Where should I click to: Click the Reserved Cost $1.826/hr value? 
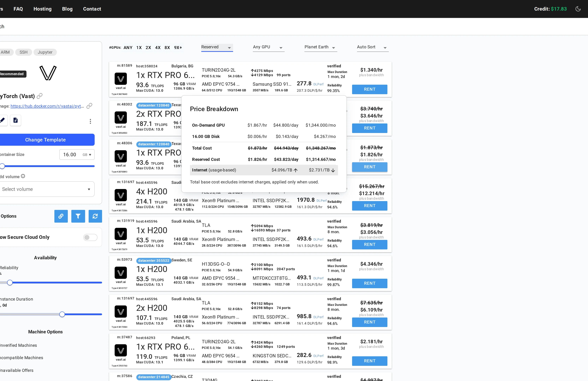coord(257,159)
